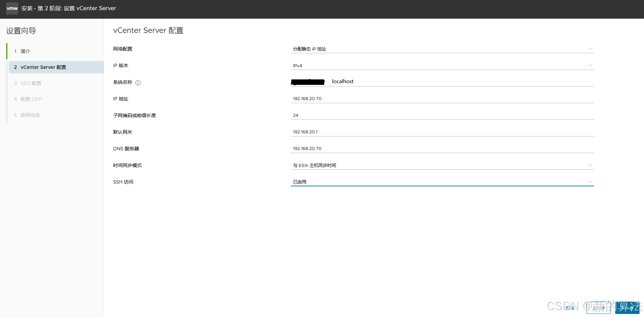
Task: Click the DNS 服务器 label
Action: (126, 149)
